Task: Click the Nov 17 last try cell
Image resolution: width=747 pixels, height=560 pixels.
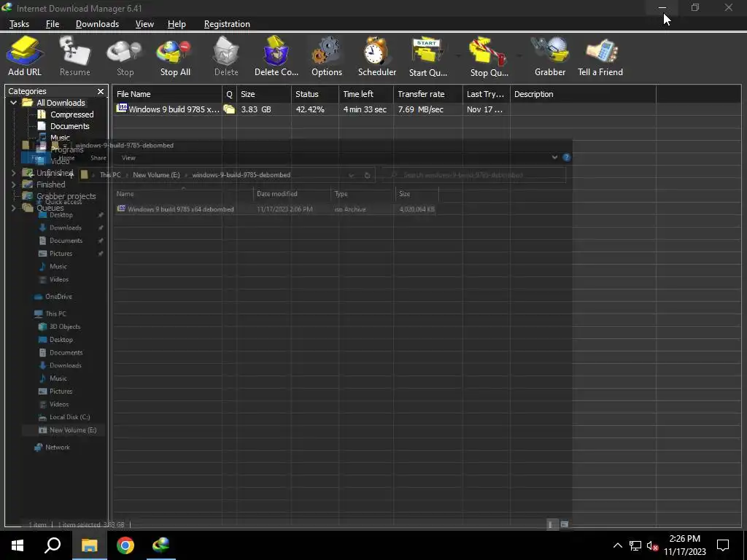Action: coord(484,109)
